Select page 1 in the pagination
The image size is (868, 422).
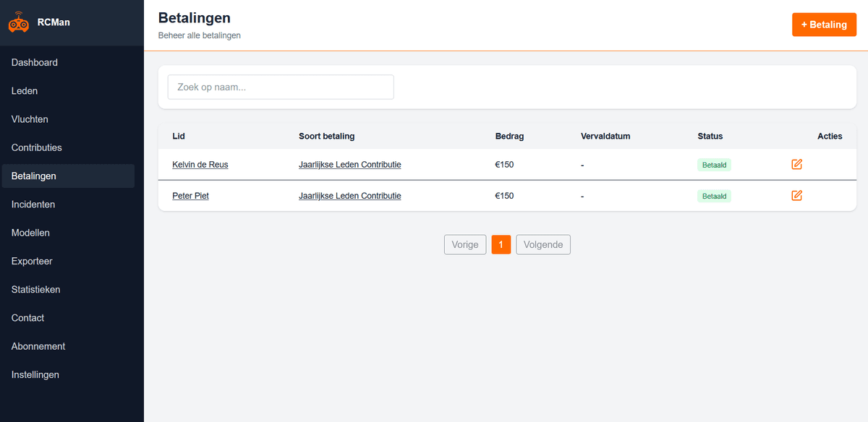501,244
